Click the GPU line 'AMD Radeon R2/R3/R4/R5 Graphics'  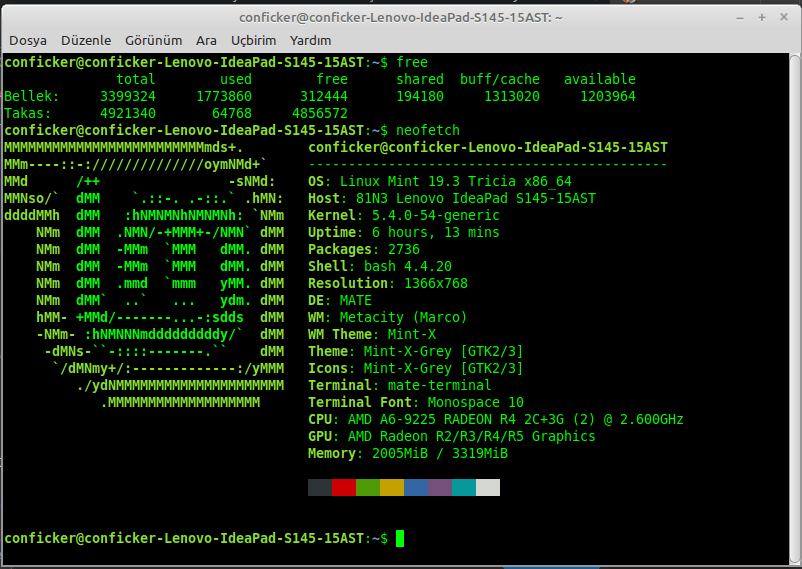point(472,436)
